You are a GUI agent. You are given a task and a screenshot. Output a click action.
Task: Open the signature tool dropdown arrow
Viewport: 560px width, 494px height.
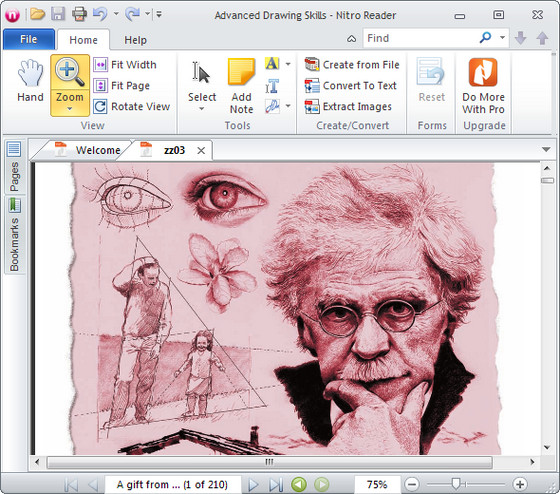coord(288,106)
